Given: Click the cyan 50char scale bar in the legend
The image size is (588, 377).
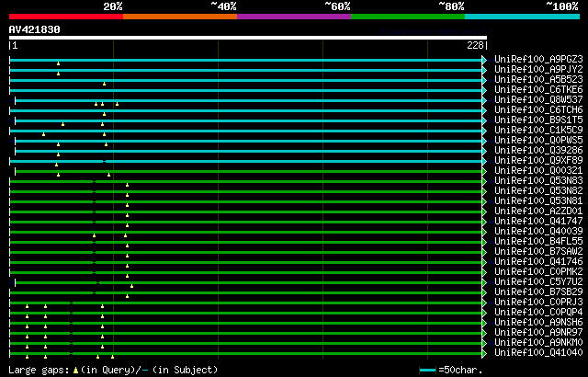Looking at the screenshot, I should (x=427, y=371).
